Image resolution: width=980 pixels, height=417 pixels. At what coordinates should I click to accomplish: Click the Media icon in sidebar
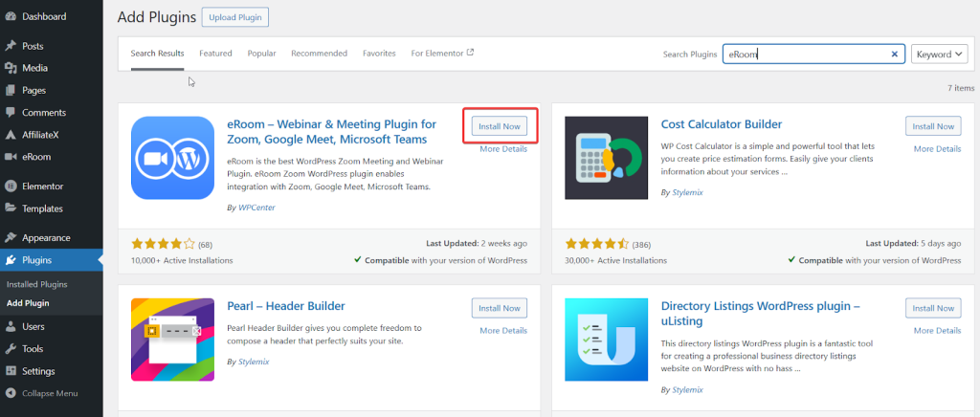(10, 68)
